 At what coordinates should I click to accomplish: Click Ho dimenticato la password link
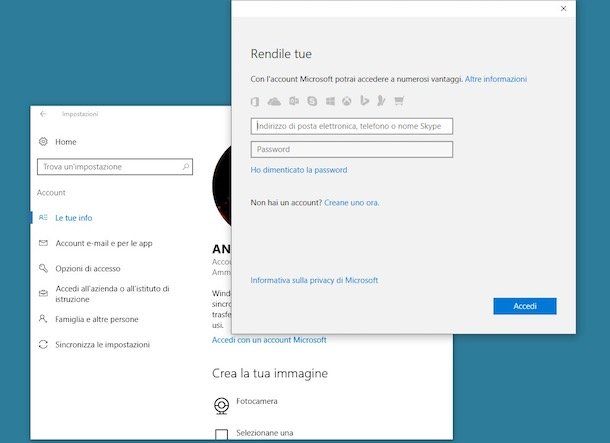[299, 170]
